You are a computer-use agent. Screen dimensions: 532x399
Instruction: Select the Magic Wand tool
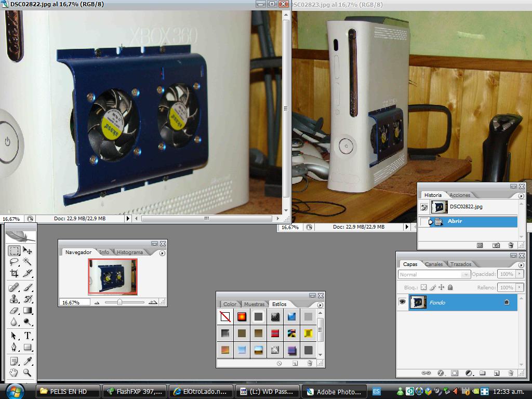[28, 262]
